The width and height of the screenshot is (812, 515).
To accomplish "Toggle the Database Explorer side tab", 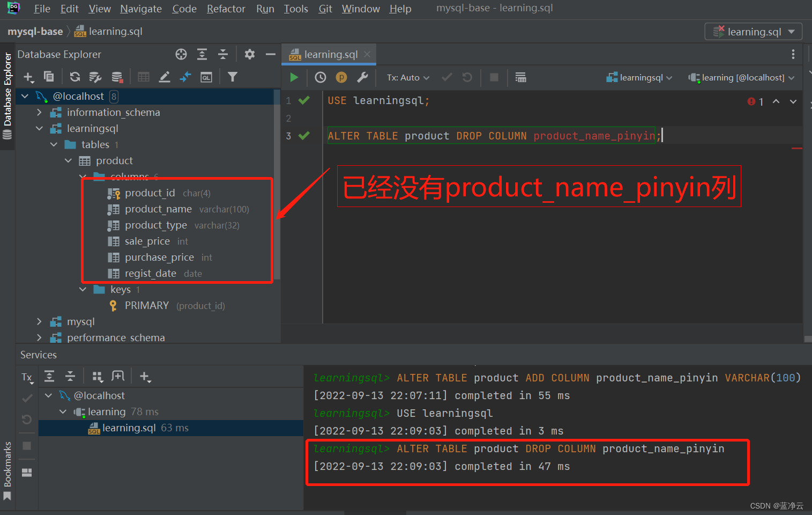I will coord(8,95).
